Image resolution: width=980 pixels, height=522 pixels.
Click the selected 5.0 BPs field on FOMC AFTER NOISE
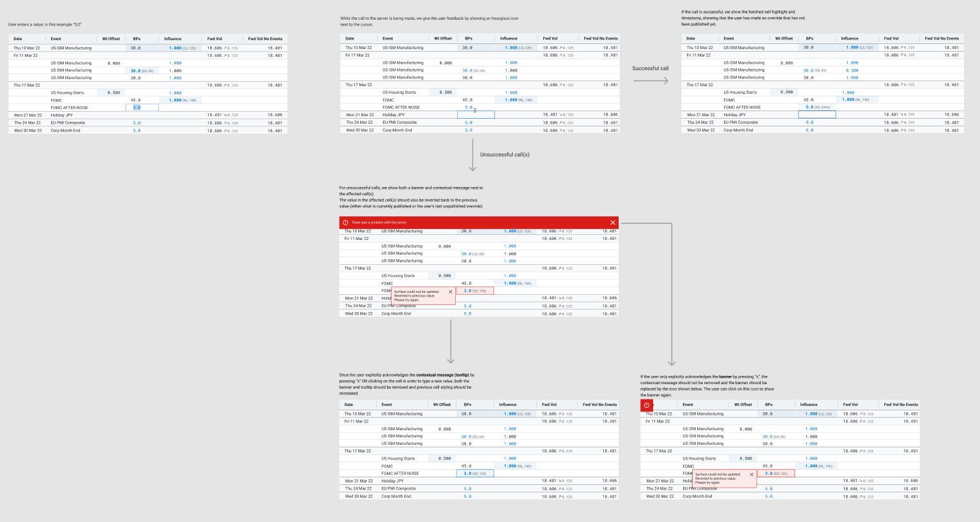137,108
